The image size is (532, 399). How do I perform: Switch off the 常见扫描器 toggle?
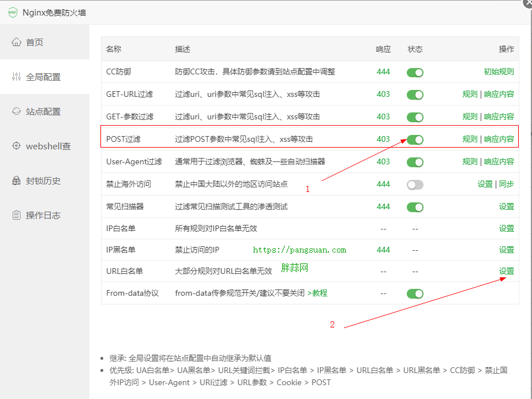[415, 207]
